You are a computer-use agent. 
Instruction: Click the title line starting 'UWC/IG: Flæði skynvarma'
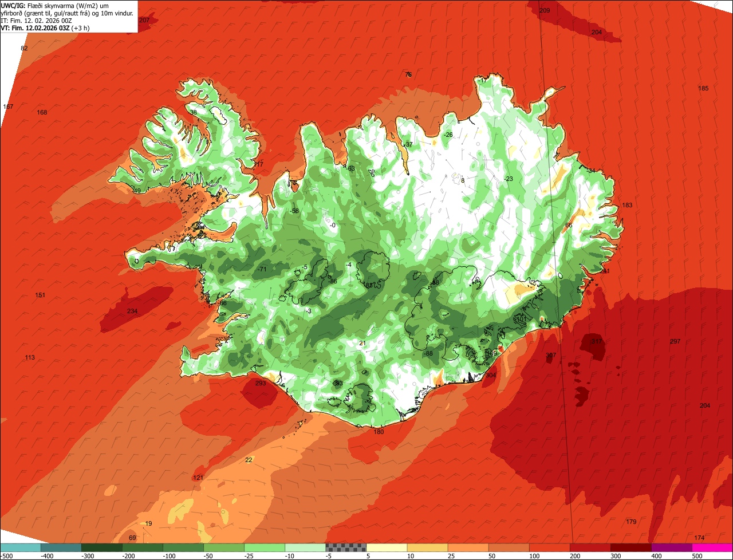56,6
